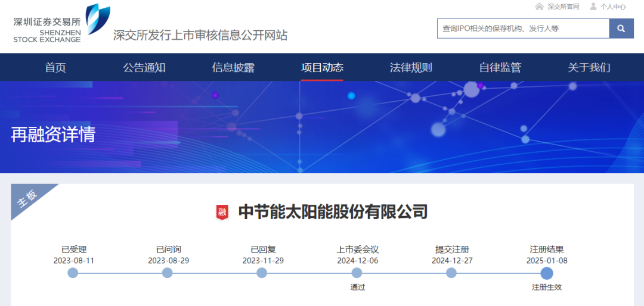This screenshot has width=644, height=306.
Task: Click the 提交注册 stage label
Action: coord(452,249)
